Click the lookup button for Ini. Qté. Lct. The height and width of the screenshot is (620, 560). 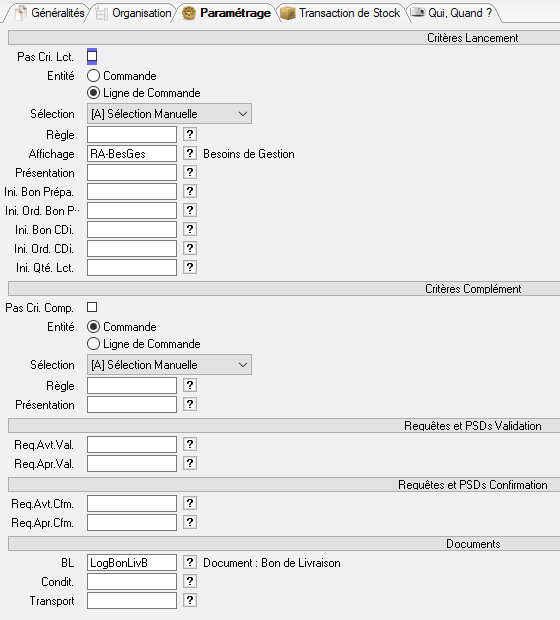(190, 267)
